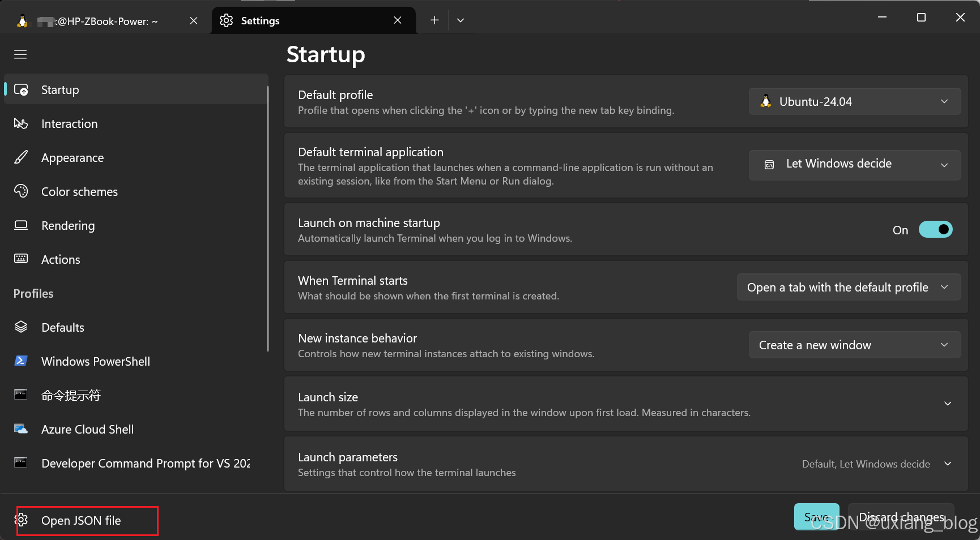Select Startup in the sidebar
The width and height of the screenshot is (980, 540).
(136, 89)
